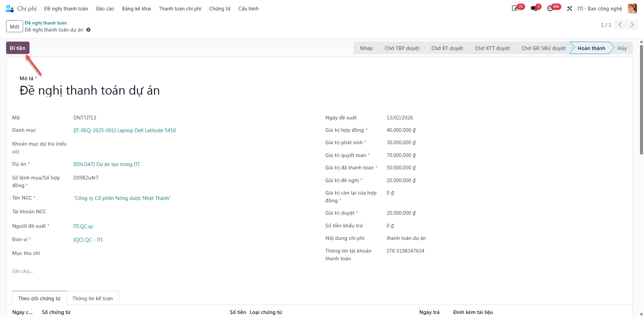
Task: Select Chờ KTT duyệt status stage
Action: point(492,48)
